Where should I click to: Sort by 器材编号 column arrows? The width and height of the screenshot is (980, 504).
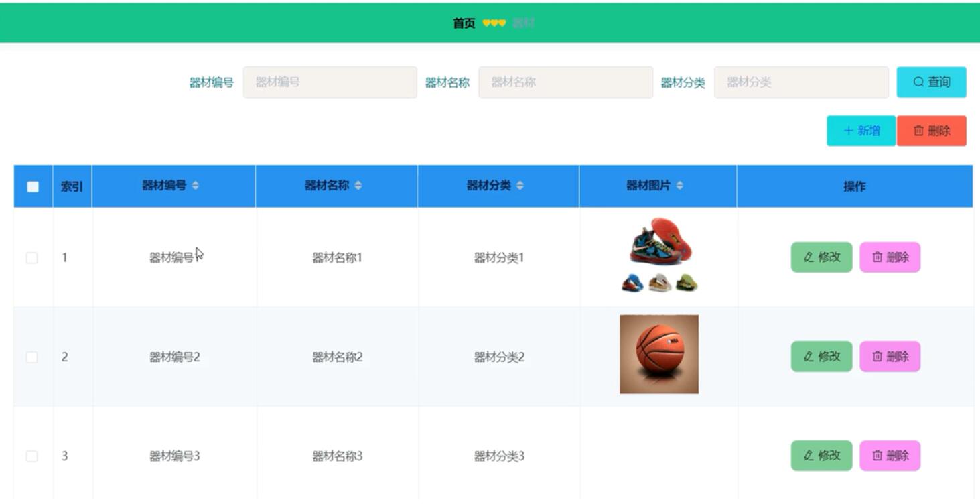pos(195,186)
